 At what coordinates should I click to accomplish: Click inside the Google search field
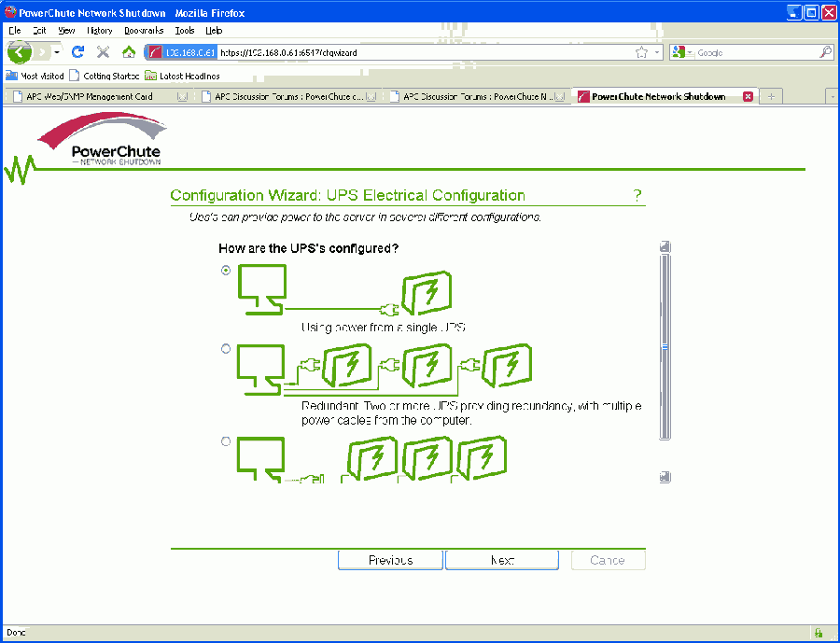click(x=756, y=53)
